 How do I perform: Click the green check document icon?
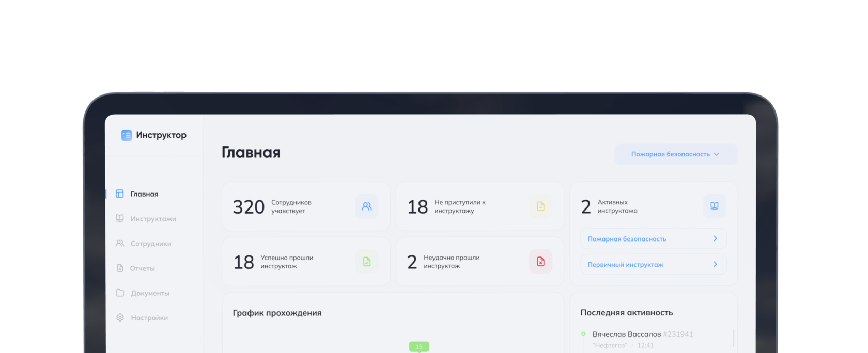tap(367, 262)
